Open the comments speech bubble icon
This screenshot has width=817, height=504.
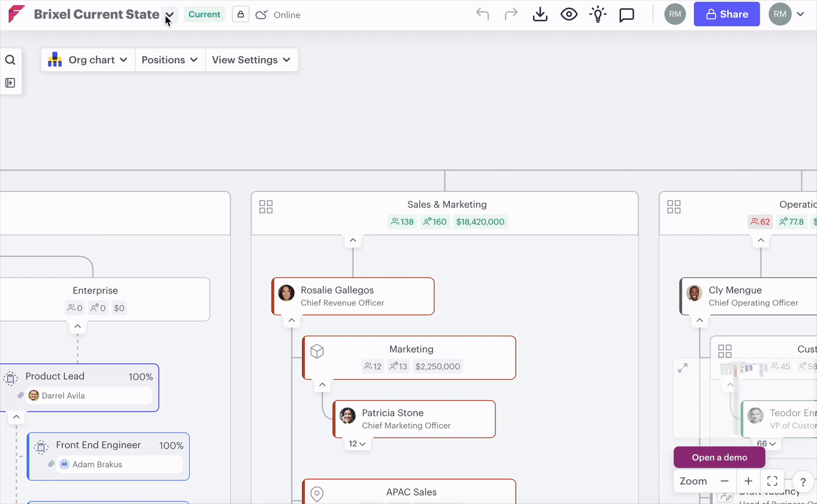(627, 15)
